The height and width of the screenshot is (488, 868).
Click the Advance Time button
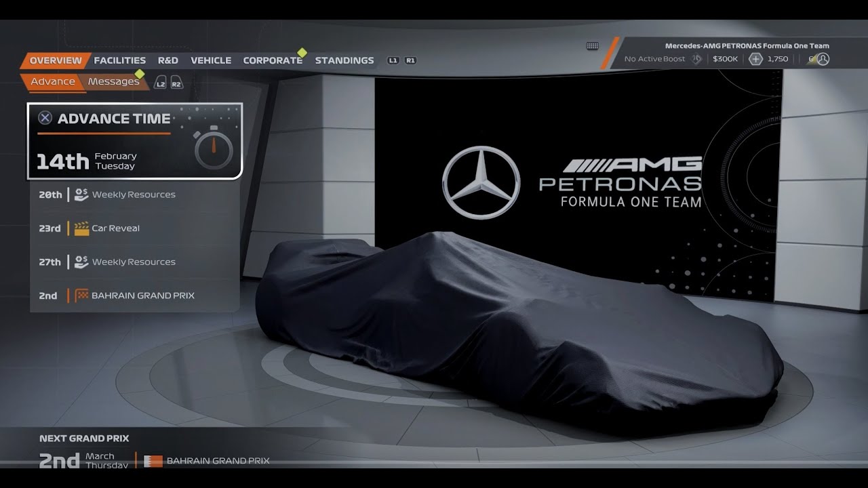click(135, 141)
